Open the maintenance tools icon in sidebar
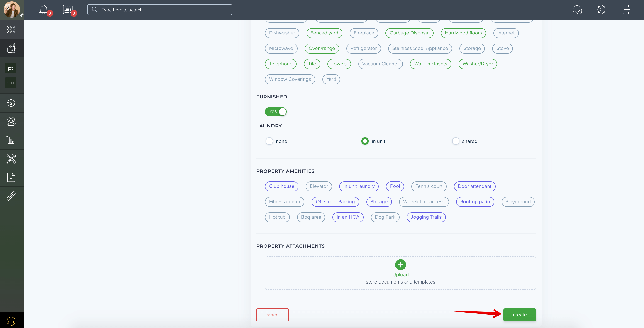 tap(11, 159)
